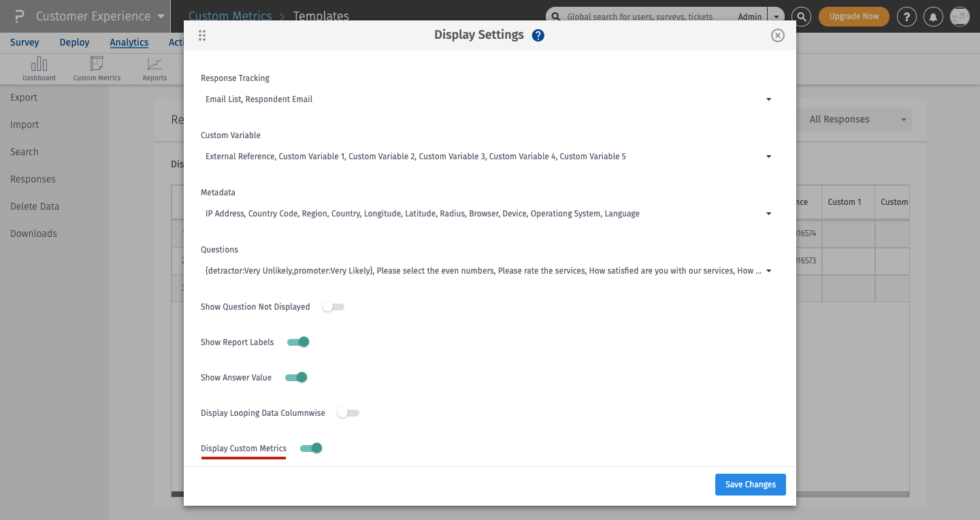Select the Deploy tab
The height and width of the screenshot is (520, 980).
pyautogui.click(x=74, y=42)
